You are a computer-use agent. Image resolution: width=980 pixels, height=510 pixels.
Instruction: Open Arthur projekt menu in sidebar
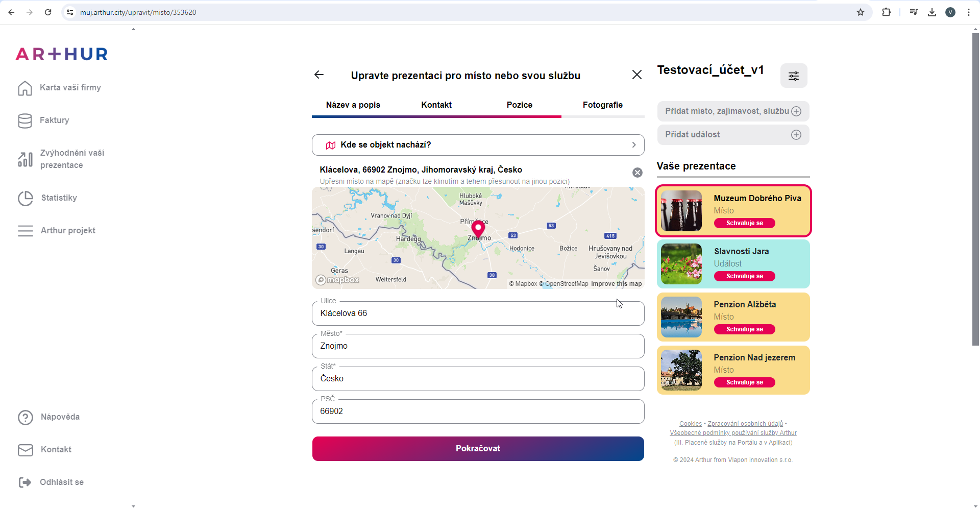tap(67, 231)
